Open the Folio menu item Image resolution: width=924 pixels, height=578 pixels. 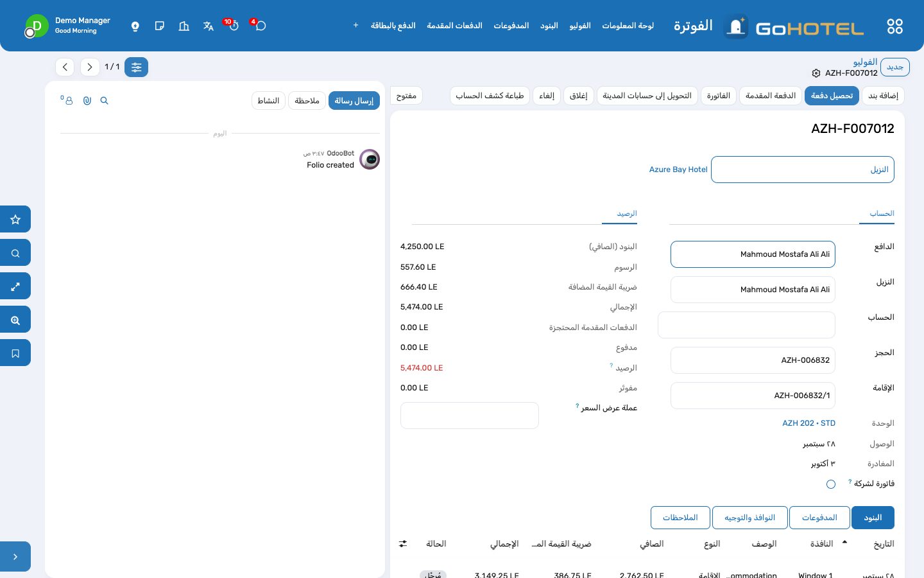tap(580, 26)
